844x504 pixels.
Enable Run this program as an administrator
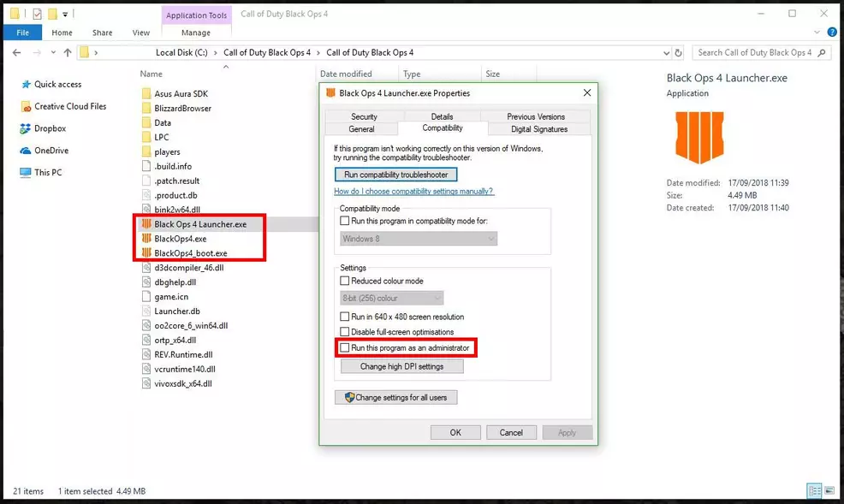pyautogui.click(x=345, y=348)
